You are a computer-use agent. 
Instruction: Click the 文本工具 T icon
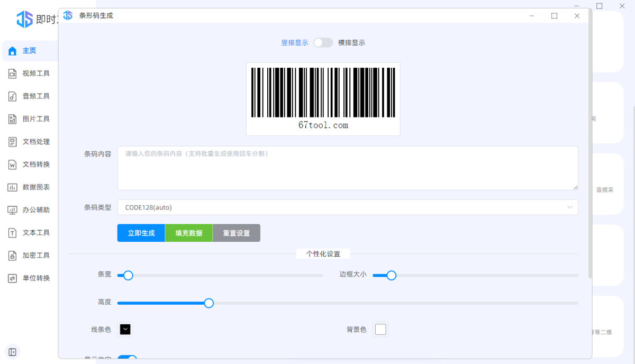coord(13,233)
